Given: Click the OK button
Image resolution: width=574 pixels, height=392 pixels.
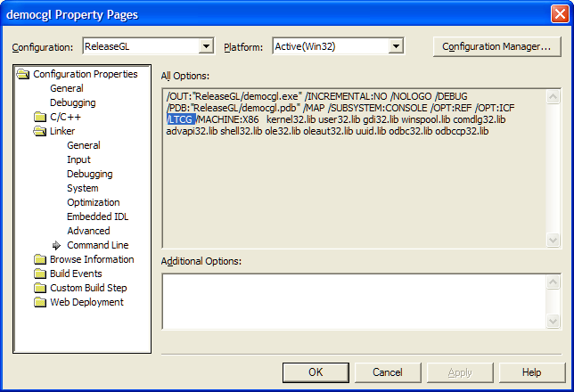Looking at the screenshot, I should pyautogui.click(x=316, y=372).
